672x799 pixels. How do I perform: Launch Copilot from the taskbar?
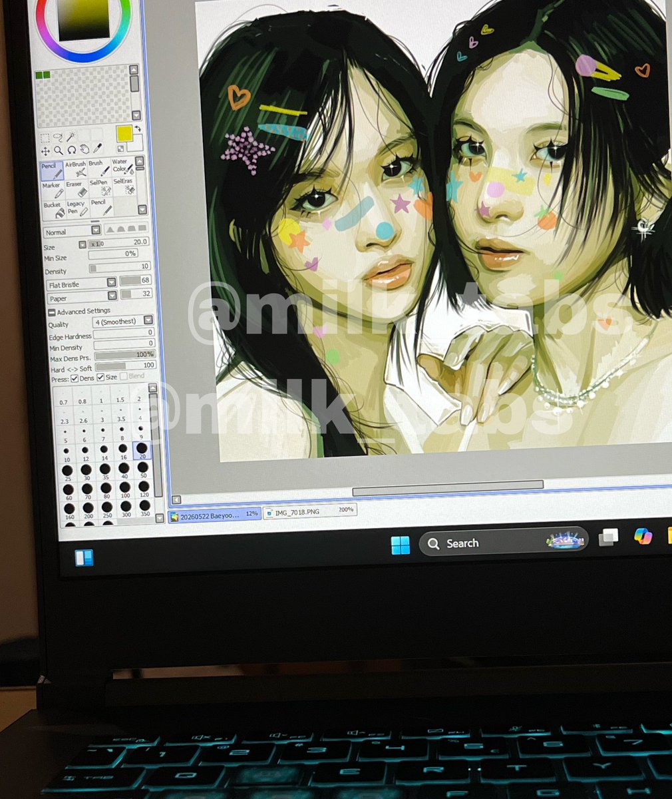[643, 535]
